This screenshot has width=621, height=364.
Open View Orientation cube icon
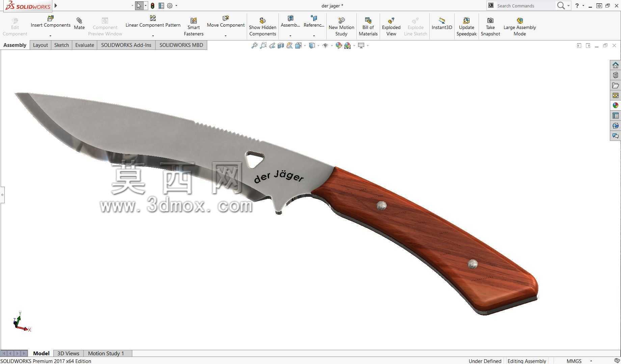coord(298,45)
